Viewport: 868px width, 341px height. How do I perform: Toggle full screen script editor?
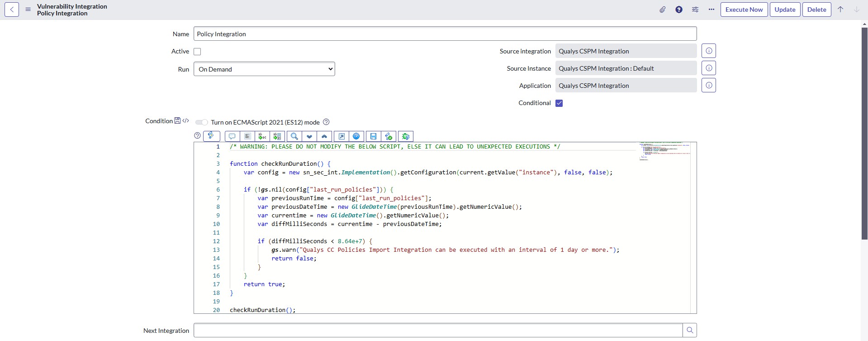(x=342, y=136)
